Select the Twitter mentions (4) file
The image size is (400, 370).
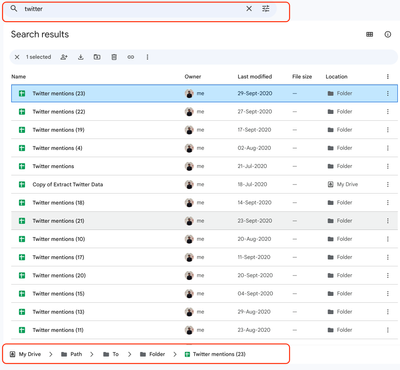point(204,148)
